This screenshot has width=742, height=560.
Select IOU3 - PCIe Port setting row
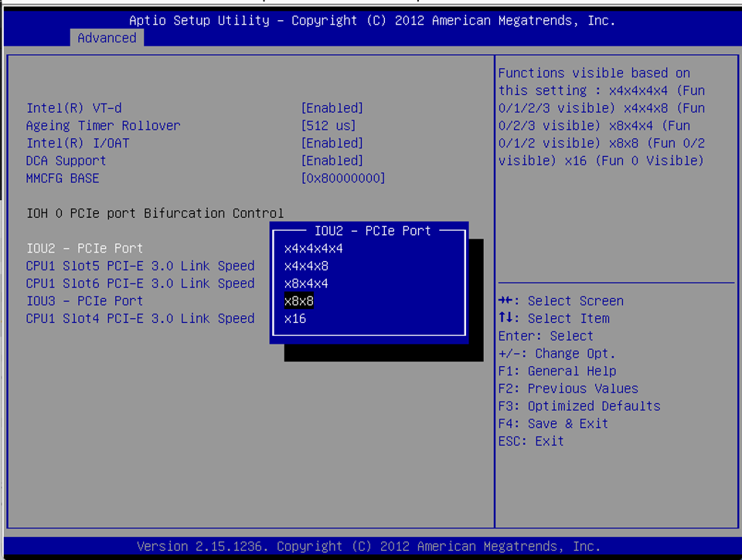pos(84,300)
